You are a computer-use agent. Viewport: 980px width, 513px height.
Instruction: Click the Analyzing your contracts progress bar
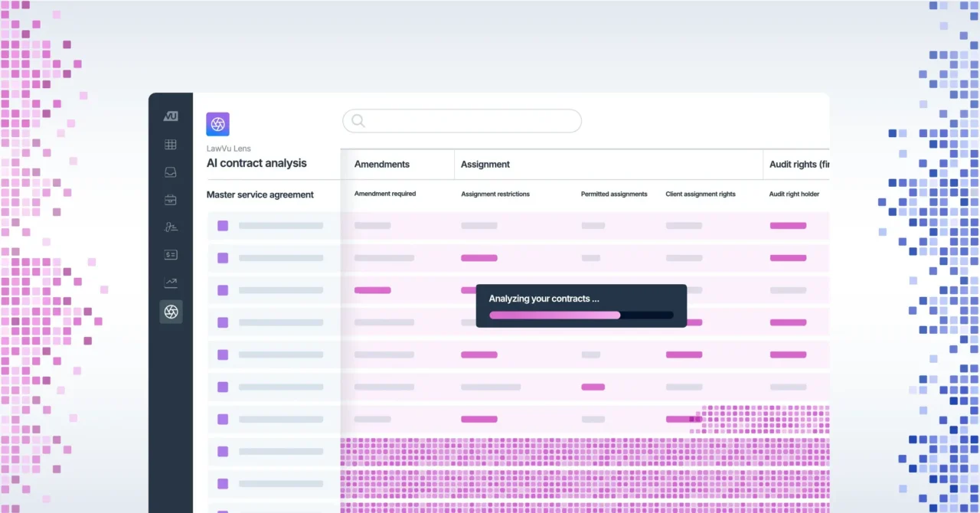pos(581,315)
